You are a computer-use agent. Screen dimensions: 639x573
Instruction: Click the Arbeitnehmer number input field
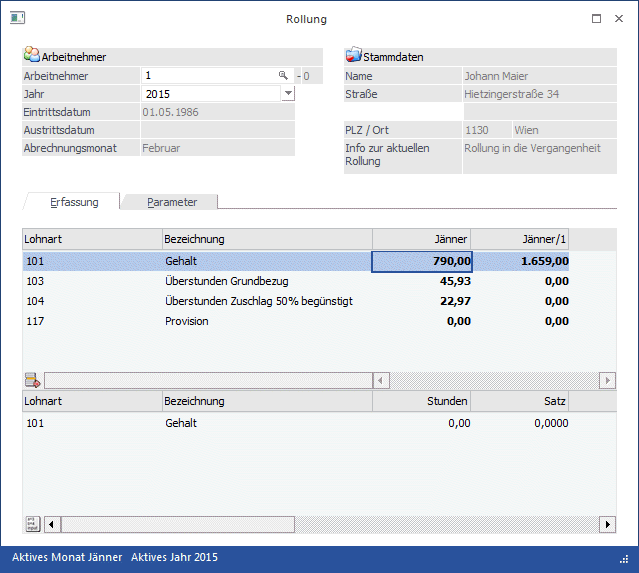pos(208,76)
